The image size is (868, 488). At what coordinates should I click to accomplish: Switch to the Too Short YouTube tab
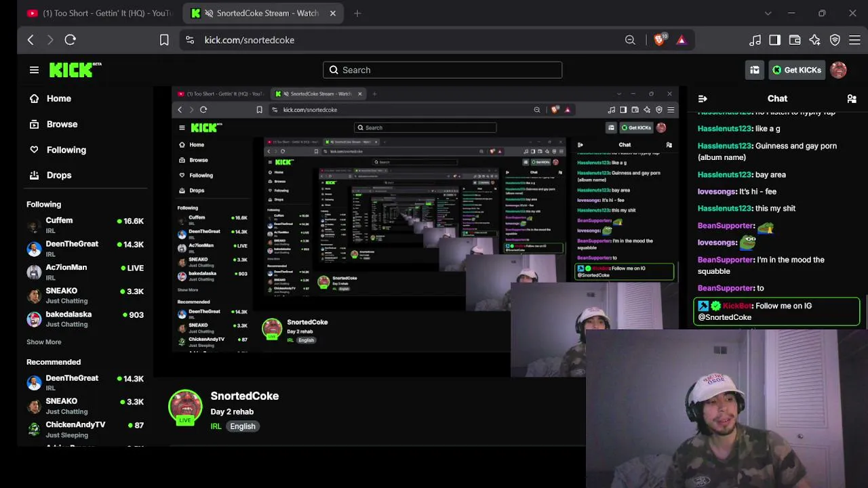point(99,13)
